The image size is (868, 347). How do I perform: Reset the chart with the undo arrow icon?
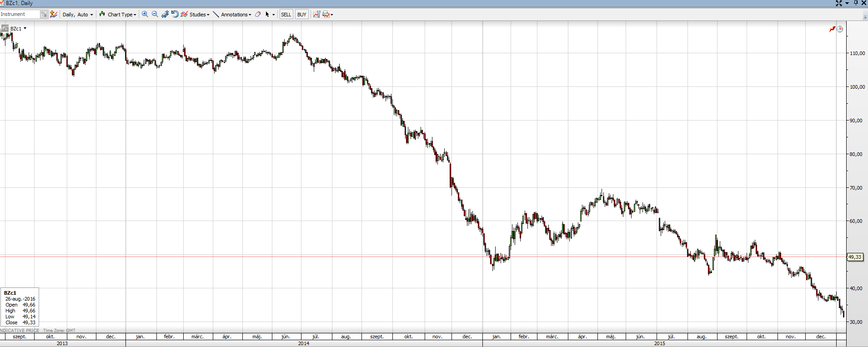[x=175, y=15]
